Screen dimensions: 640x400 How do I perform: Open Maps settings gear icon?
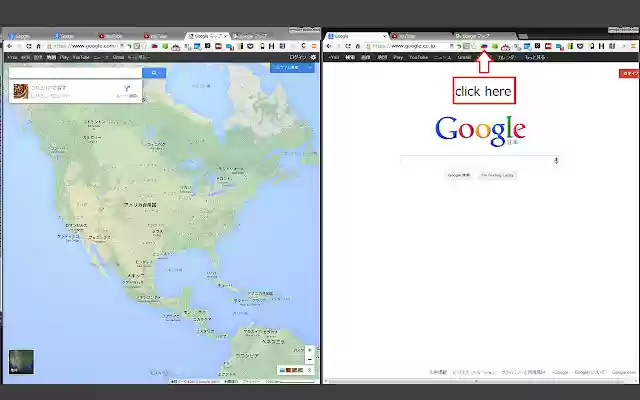[313, 57]
